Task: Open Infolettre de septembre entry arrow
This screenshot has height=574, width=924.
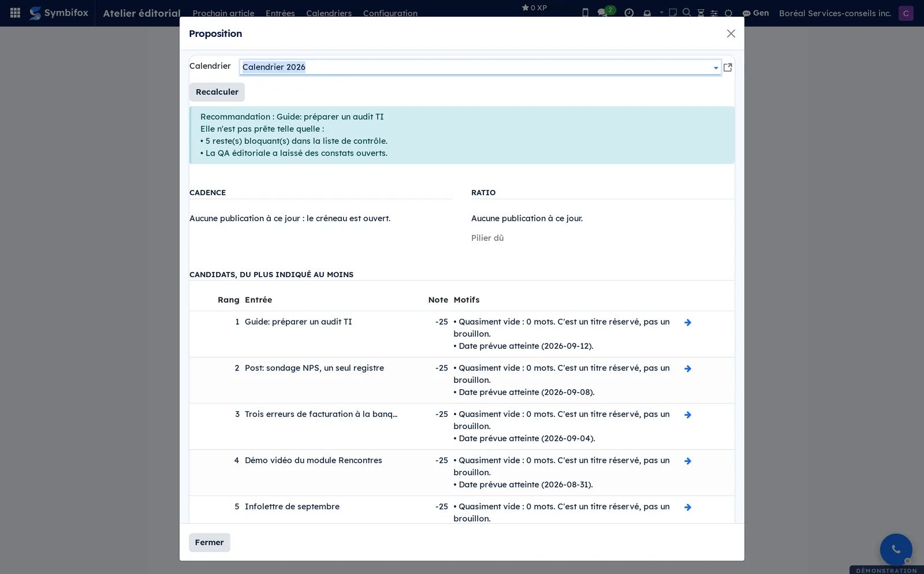Action: [688, 508]
